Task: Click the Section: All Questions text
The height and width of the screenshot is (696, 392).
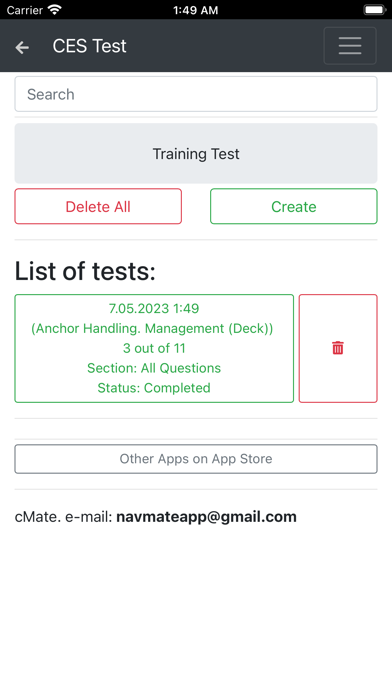Action: [154, 368]
